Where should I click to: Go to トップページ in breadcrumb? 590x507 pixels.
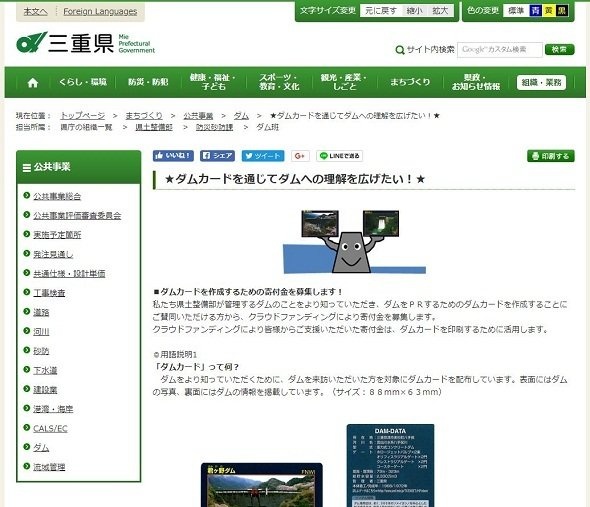tap(82, 116)
